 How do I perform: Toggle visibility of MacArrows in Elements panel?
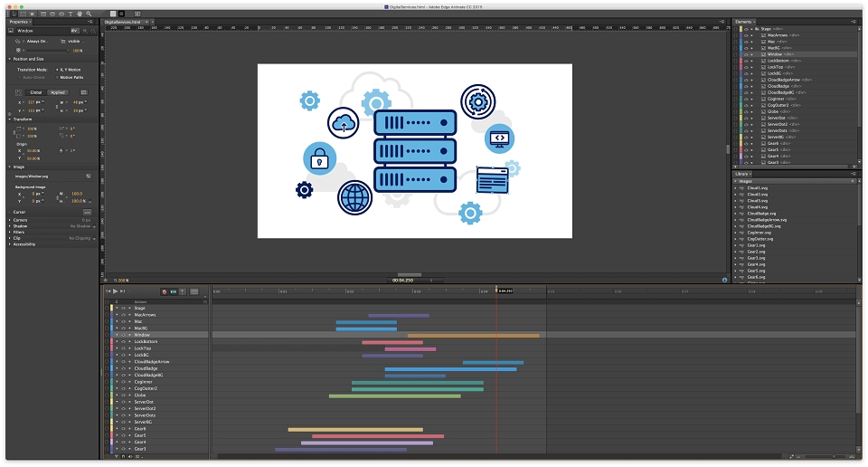coord(746,35)
